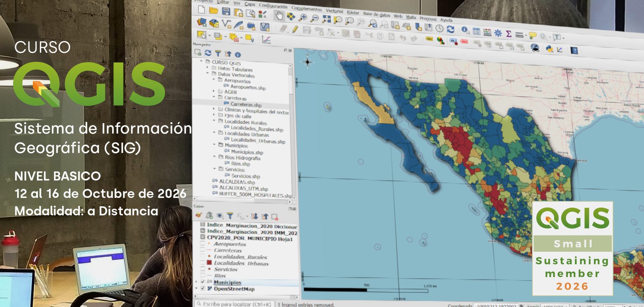Viewport: 644px width, 307px height.
Task: Expand the Datos Tabulares folder
Action: coord(207,67)
